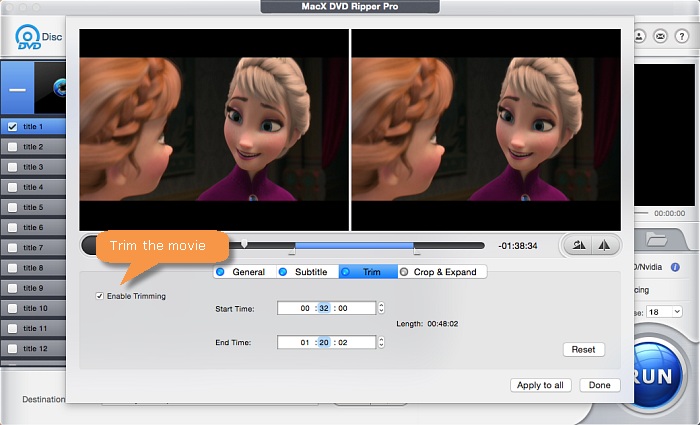Click the blue minus button above titles
The width and height of the screenshot is (700, 425).
tap(17, 88)
